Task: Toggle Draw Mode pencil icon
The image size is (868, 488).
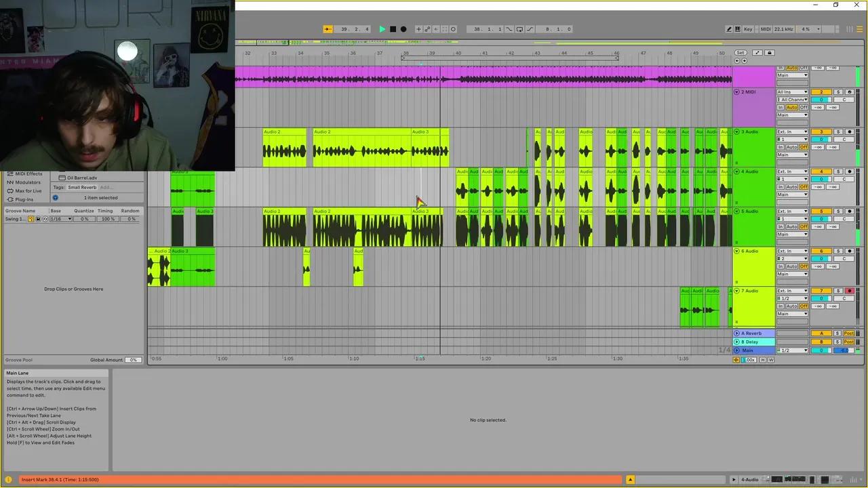Action: pyautogui.click(x=729, y=29)
